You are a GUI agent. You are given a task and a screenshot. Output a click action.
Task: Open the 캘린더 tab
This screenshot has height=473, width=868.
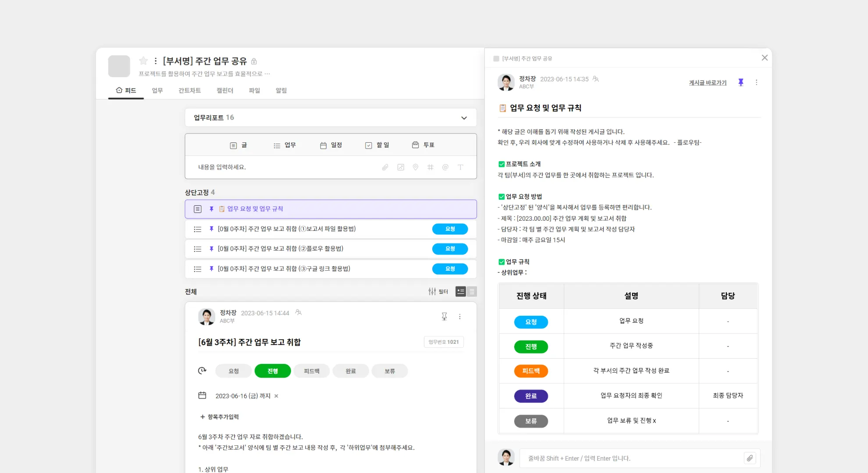pos(225,91)
